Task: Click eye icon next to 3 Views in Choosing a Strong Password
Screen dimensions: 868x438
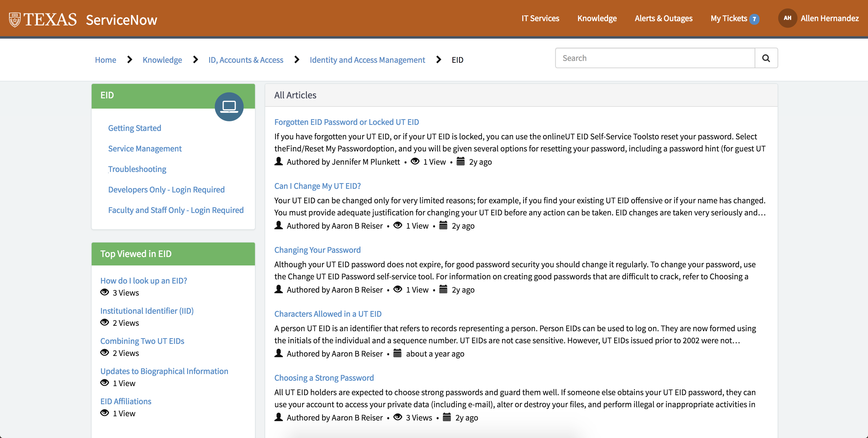Action: 398,417
